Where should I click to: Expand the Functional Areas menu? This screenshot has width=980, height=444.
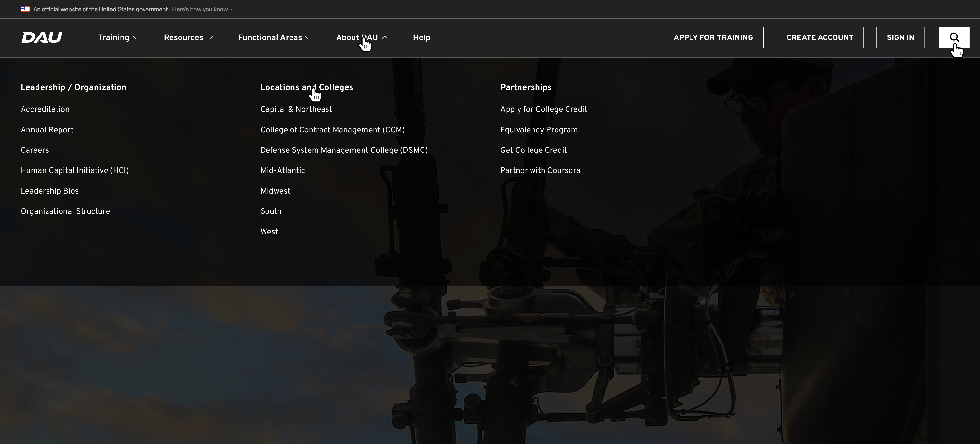pos(275,37)
